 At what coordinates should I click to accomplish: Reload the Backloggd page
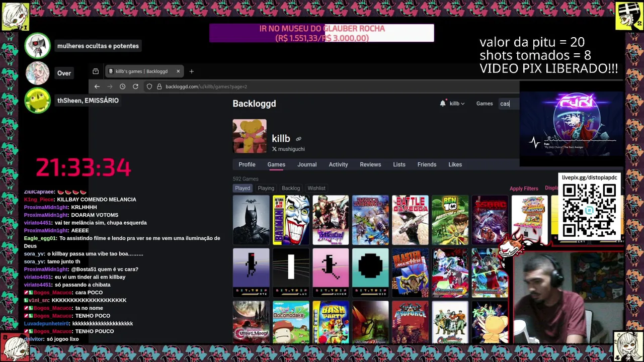click(135, 86)
